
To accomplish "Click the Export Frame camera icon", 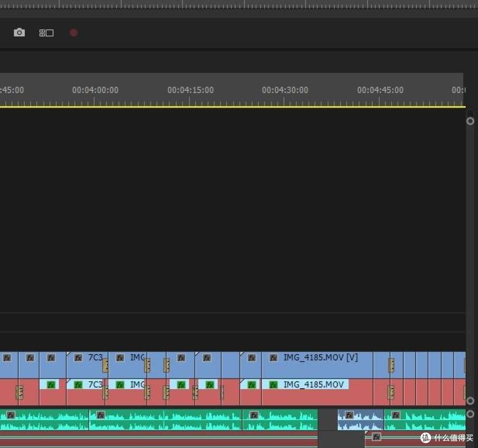I will pos(19,32).
